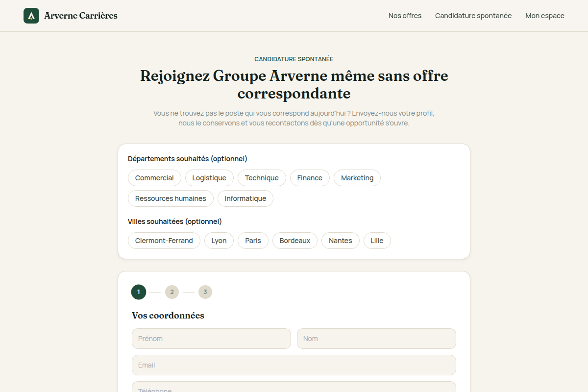588x392 pixels.
Task: Click step 1 indicator in the form
Action: coord(139,292)
